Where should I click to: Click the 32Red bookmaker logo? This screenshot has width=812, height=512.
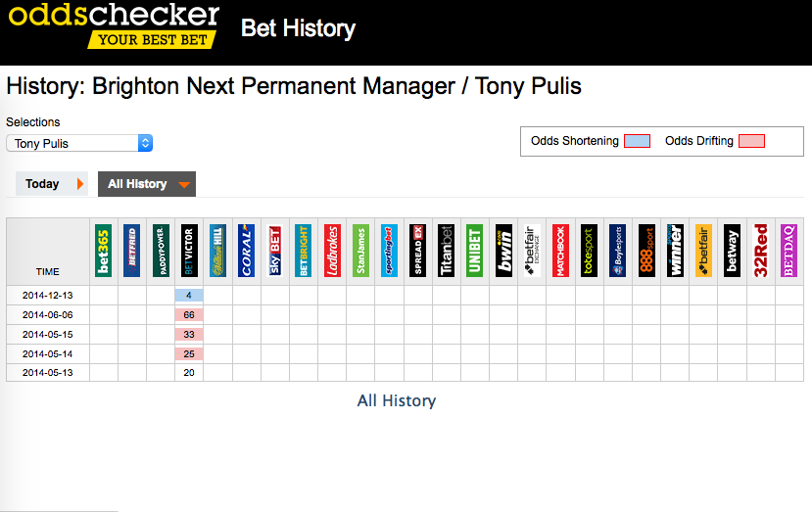tap(760, 251)
